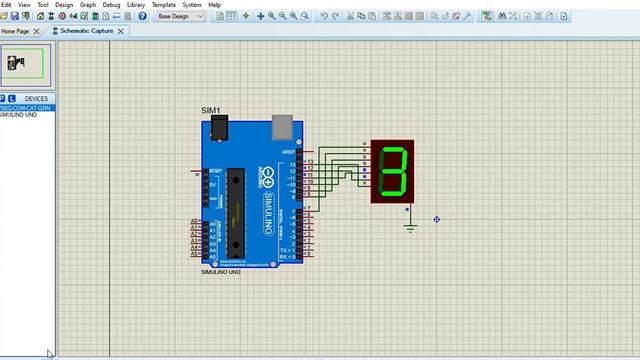The height and width of the screenshot is (360, 640).
Task: Click the Copy to clipboard icon
Action: click(x=361, y=16)
